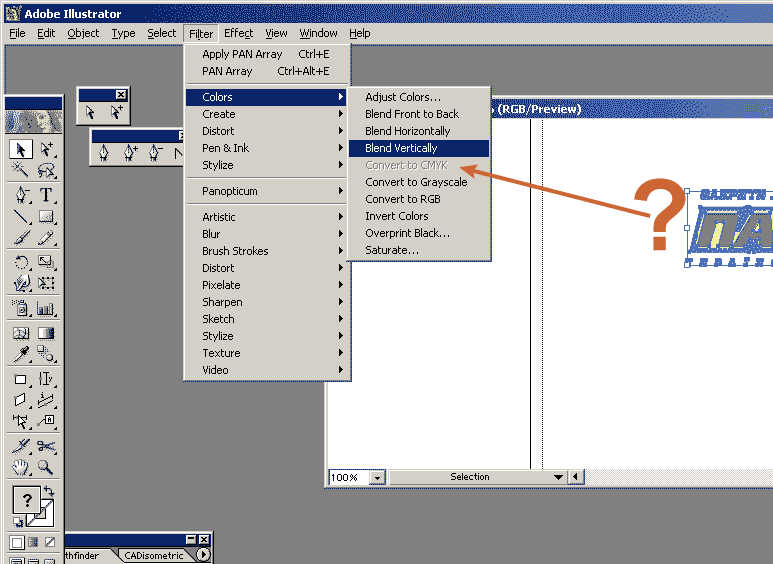Select the Column Graph tool
The image size is (773, 564).
46,309
